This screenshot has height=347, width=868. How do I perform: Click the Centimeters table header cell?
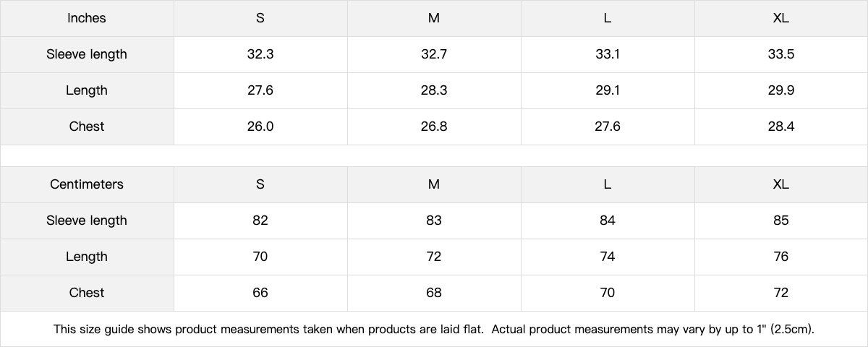tap(87, 184)
